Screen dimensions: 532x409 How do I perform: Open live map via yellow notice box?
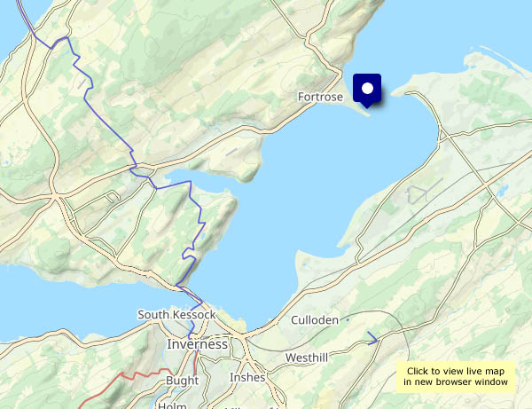pos(456,376)
